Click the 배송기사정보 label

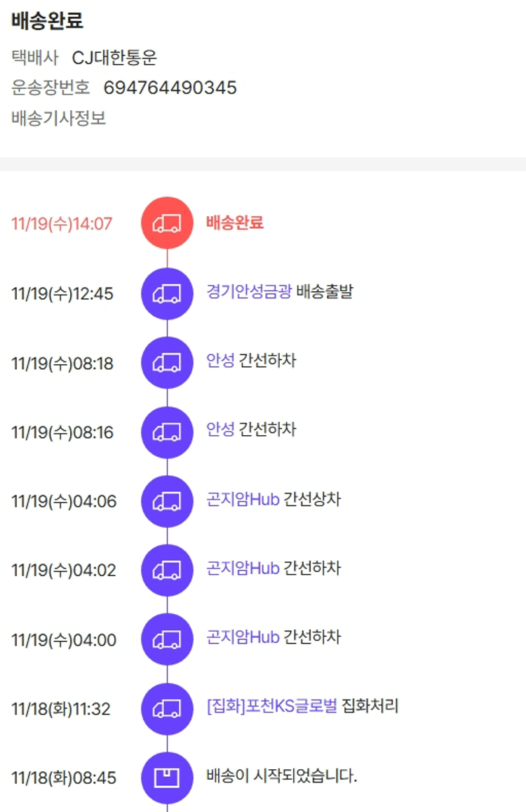(59, 118)
